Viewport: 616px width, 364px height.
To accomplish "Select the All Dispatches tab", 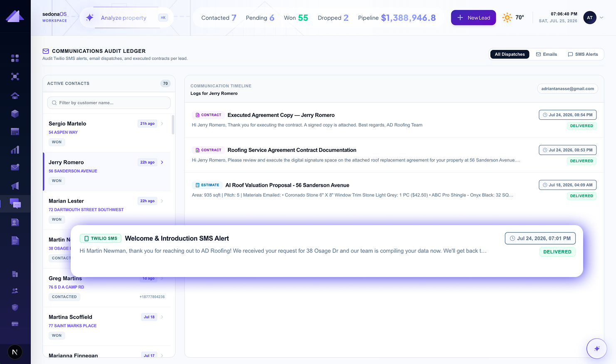I will [x=510, y=54].
